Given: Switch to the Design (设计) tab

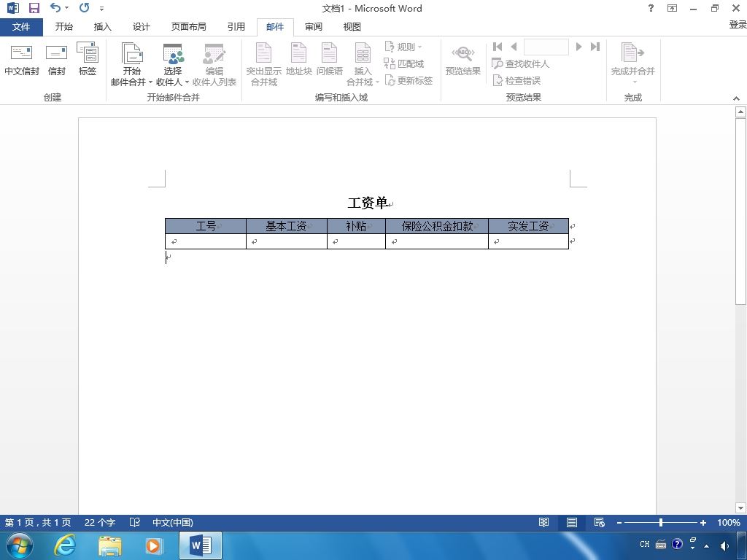Looking at the screenshot, I should coord(141,27).
